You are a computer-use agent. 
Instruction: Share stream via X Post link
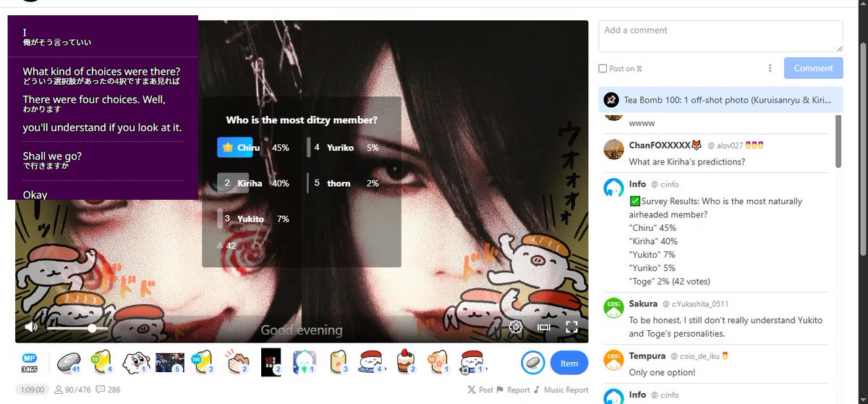coord(480,390)
